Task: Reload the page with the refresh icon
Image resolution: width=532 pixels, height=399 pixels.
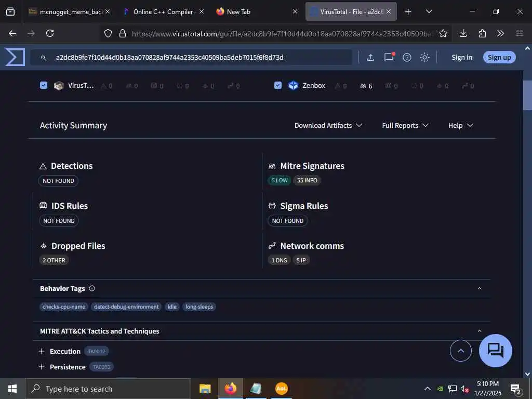Action: coord(50,33)
